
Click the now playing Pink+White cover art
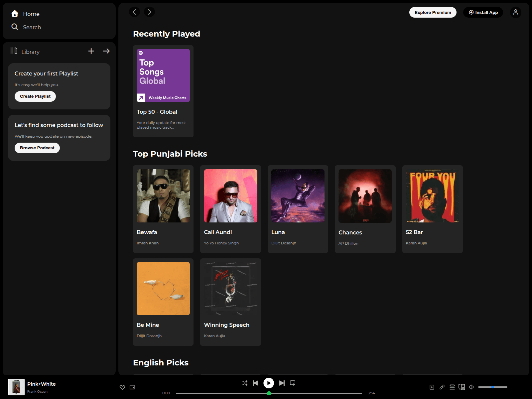pos(16,387)
